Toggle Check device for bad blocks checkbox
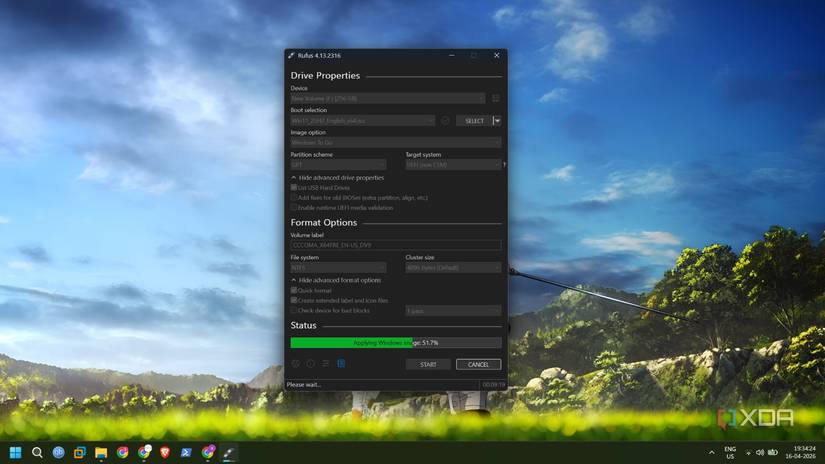 [294, 310]
